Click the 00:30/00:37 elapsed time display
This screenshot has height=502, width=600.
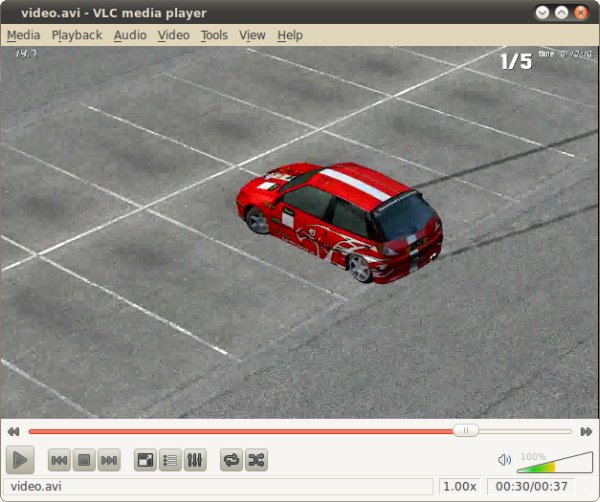pyautogui.click(x=531, y=486)
